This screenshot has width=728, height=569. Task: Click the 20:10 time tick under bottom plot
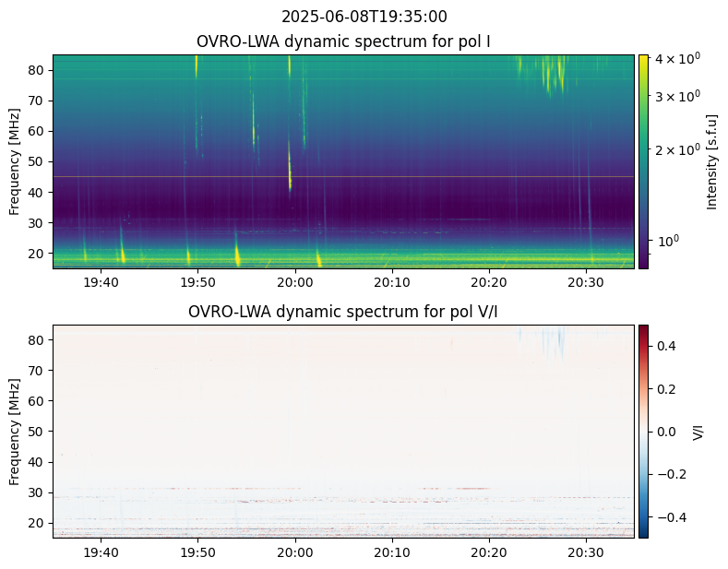click(391, 551)
